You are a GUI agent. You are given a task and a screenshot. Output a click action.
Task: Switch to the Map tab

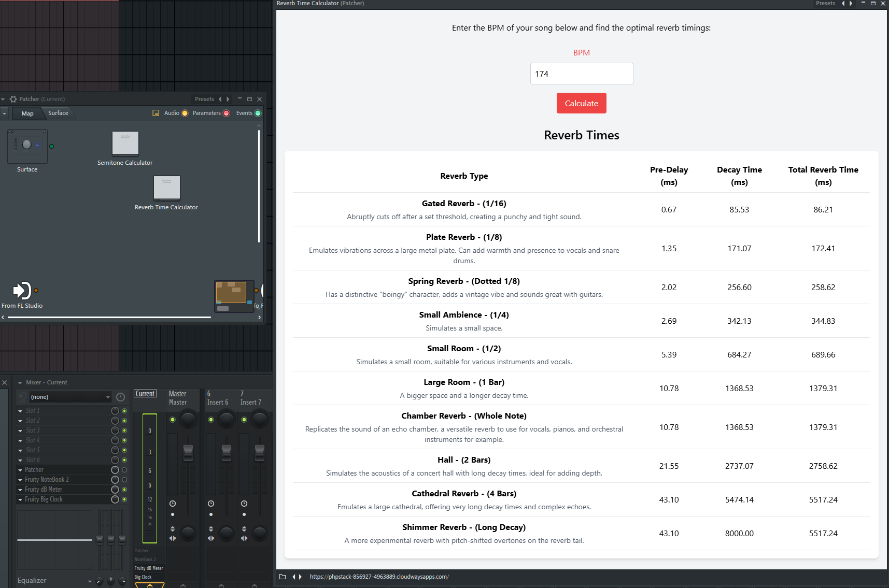[x=27, y=113]
